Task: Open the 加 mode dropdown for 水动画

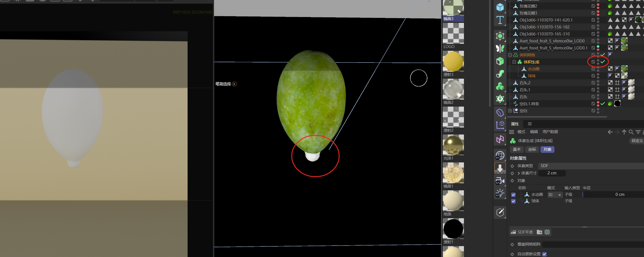Action: [x=555, y=195]
